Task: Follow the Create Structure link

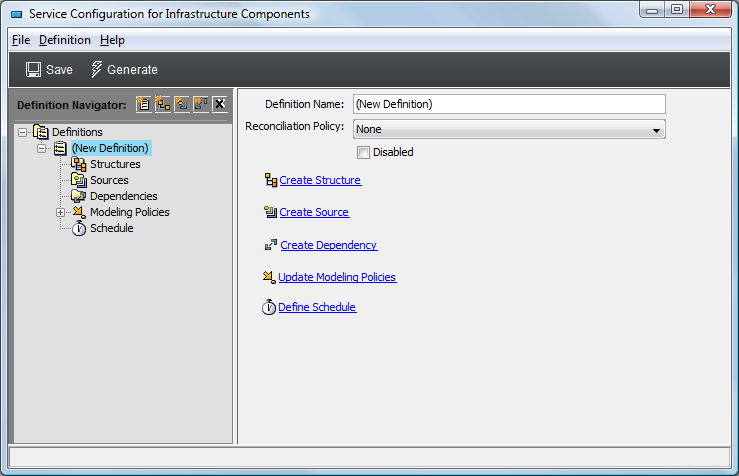Action: (320, 180)
